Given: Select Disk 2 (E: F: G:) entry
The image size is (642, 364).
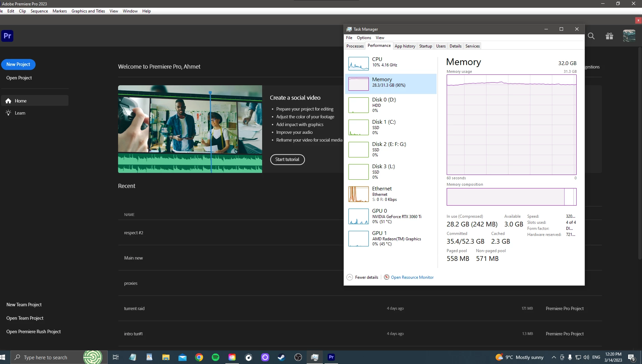Looking at the screenshot, I should pyautogui.click(x=391, y=149).
